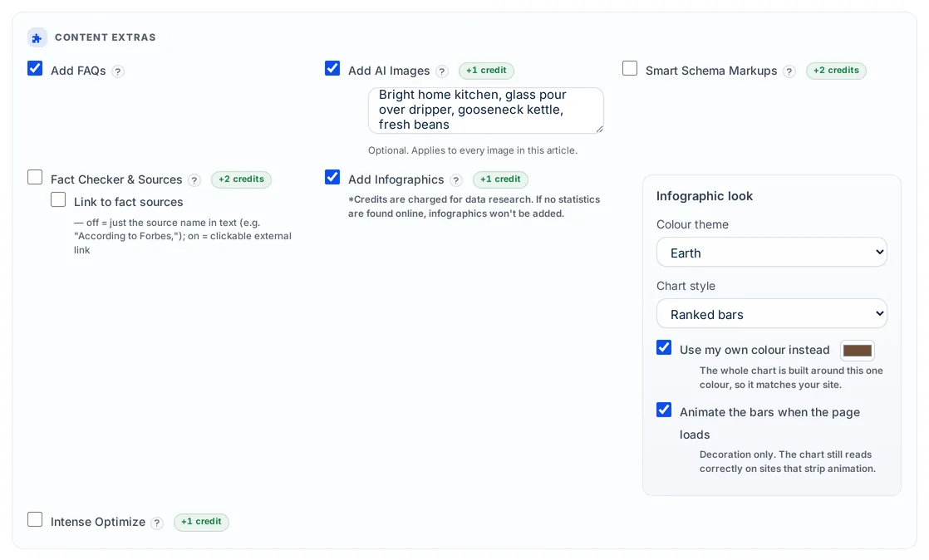
Task: Click the 'off = just the source name' explanation
Action: (183, 237)
